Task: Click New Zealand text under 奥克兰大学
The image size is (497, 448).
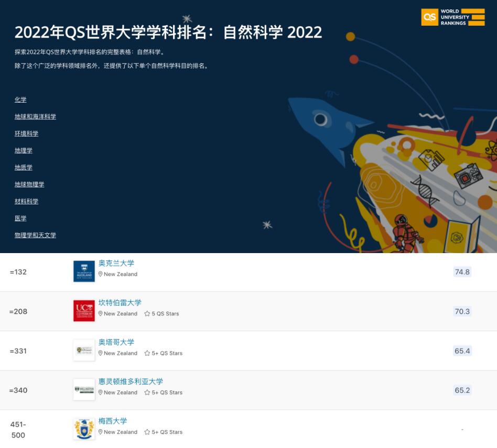Action: click(121, 275)
